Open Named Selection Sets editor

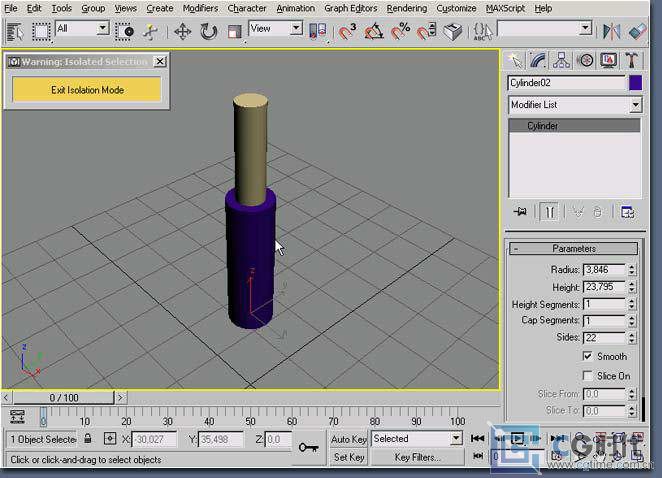483,32
